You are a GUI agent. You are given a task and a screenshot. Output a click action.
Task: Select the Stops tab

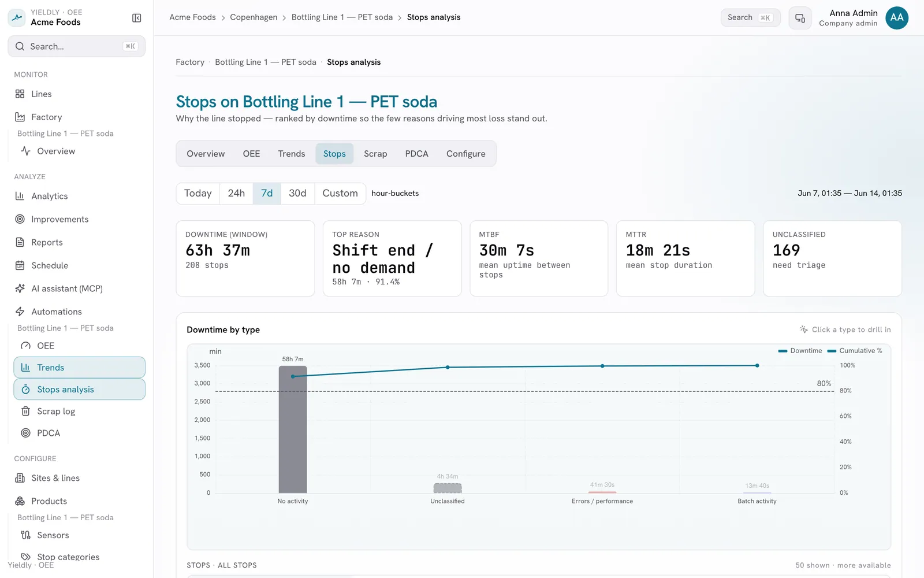click(x=334, y=154)
